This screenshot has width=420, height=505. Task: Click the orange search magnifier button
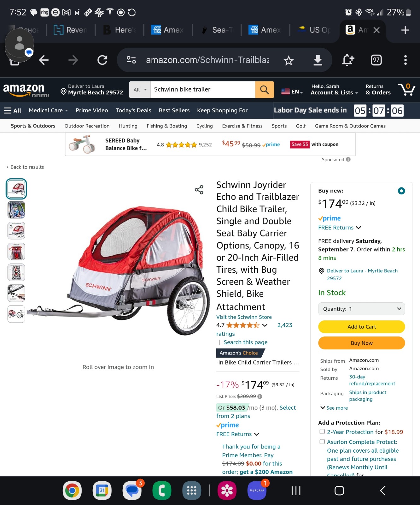click(264, 90)
